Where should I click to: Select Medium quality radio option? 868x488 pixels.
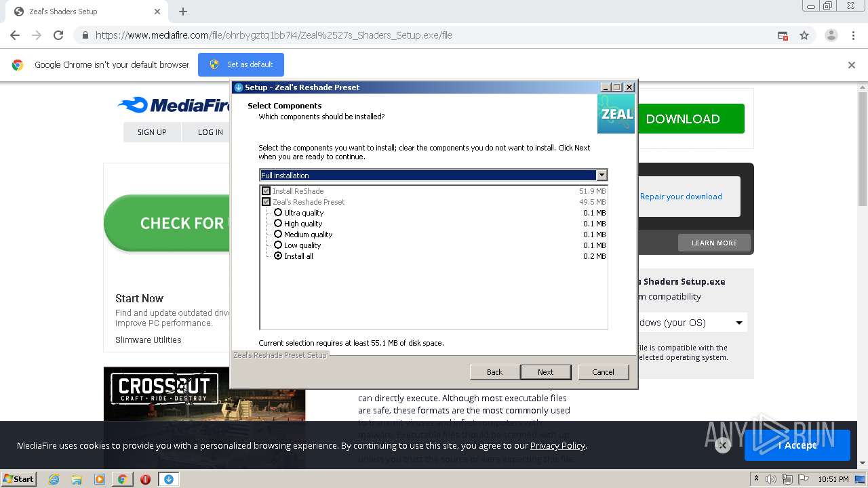[x=278, y=235]
